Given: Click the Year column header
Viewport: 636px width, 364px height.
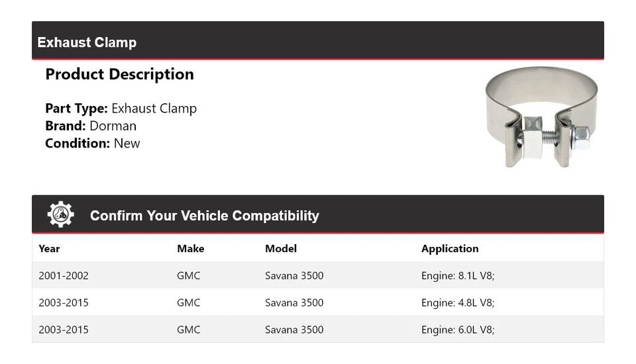Looking at the screenshot, I should coord(49,249).
